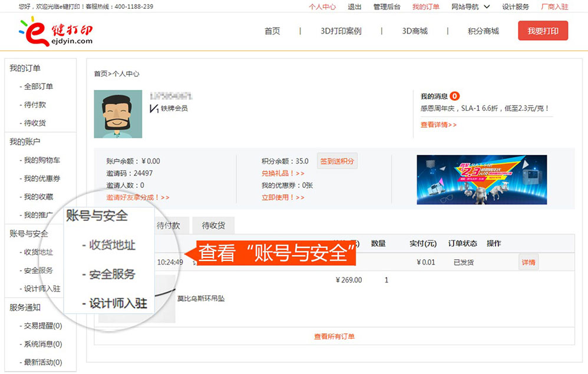588x374 pixels.
Task: Open 系统消息(0) in the sidebar
Action: point(43,344)
